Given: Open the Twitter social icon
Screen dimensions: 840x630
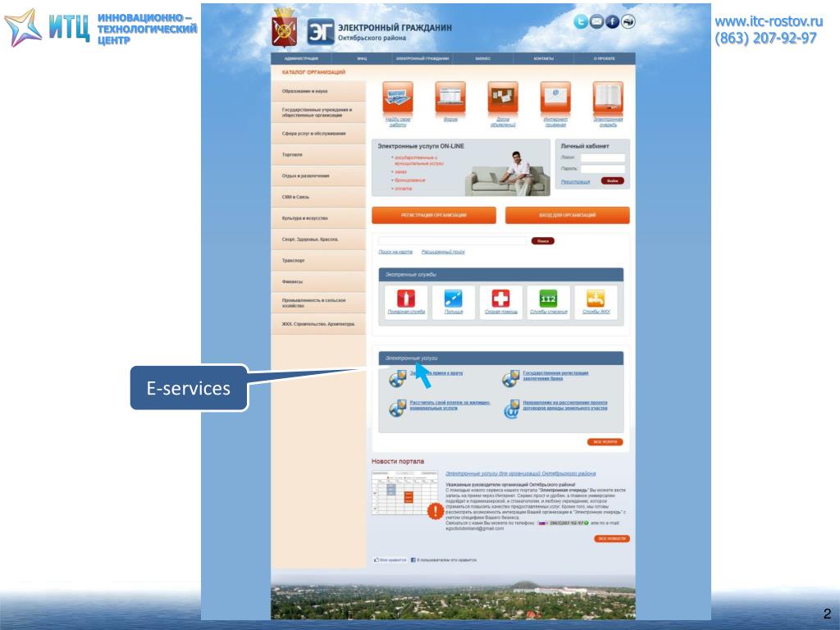Looking at the screenshot, I should point(581,21).
